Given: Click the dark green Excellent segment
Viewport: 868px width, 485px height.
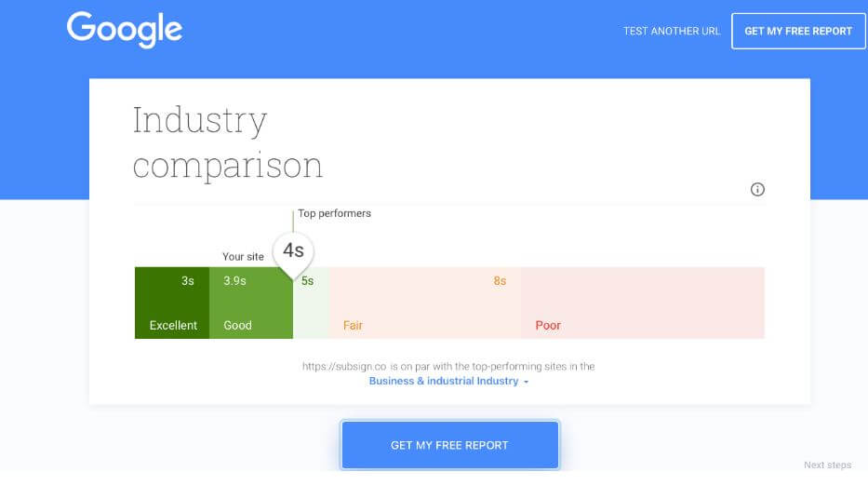Looking at the screenshot, I should (x=172, y=303).
